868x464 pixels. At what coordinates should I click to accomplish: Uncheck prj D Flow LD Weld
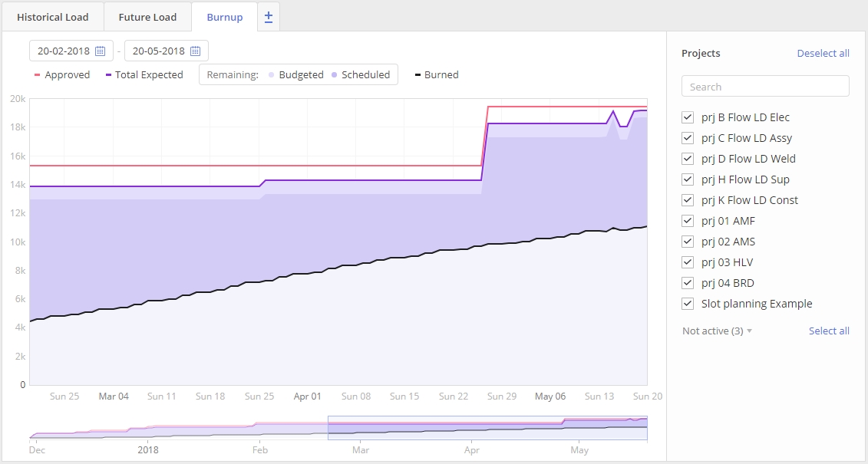[688, 159]
